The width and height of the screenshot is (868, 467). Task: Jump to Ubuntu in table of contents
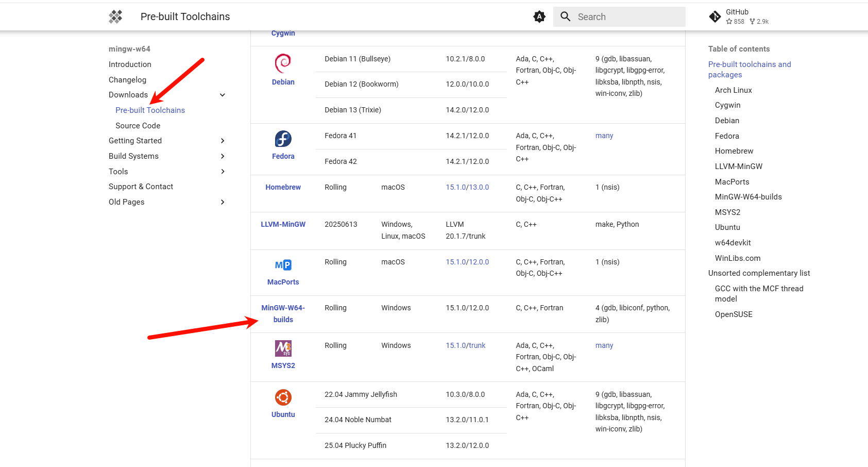[x=727, y=227]
